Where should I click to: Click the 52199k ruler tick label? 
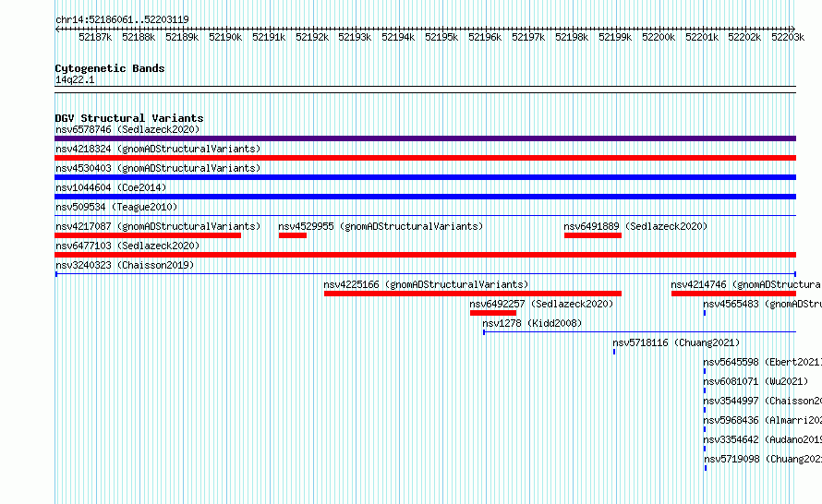615,37
